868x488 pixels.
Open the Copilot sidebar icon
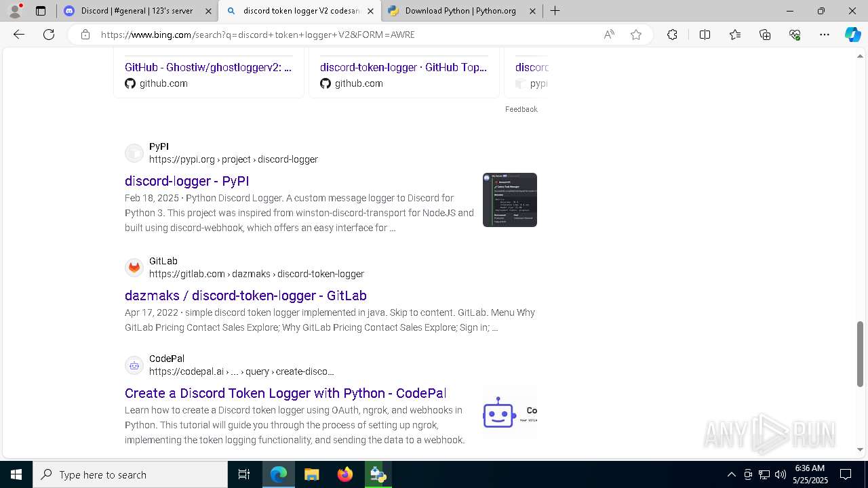852,35
